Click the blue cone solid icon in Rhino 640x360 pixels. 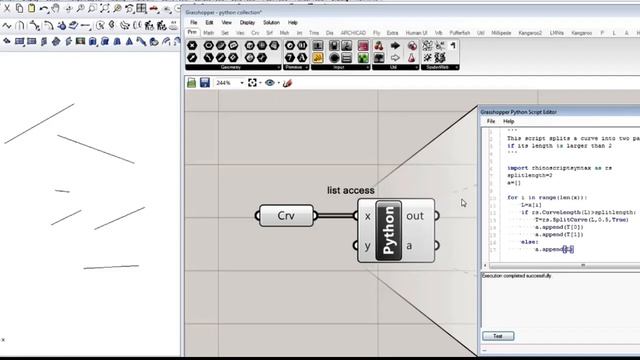click(x=129, y=41)
